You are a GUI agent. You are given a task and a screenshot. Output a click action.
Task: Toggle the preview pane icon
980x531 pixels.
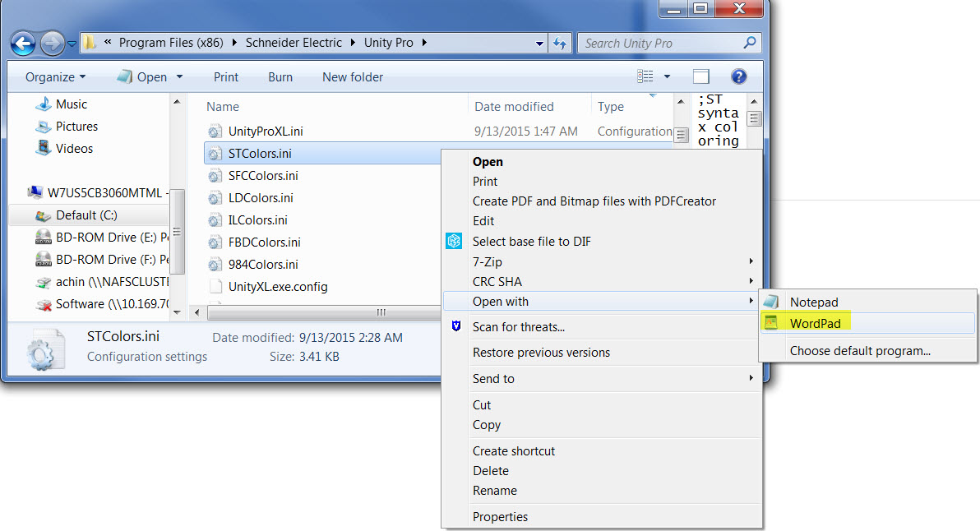tap(701, 76)
